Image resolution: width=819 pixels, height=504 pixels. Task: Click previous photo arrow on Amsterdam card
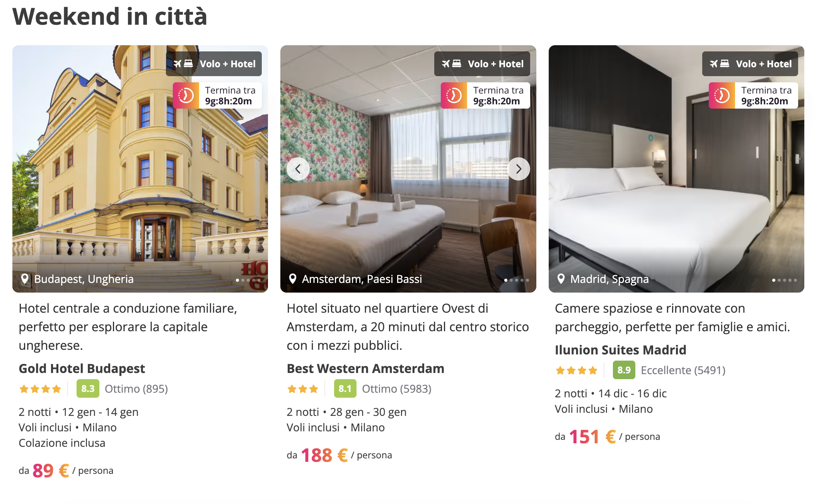pyautogui.click(x=298, y=169)
